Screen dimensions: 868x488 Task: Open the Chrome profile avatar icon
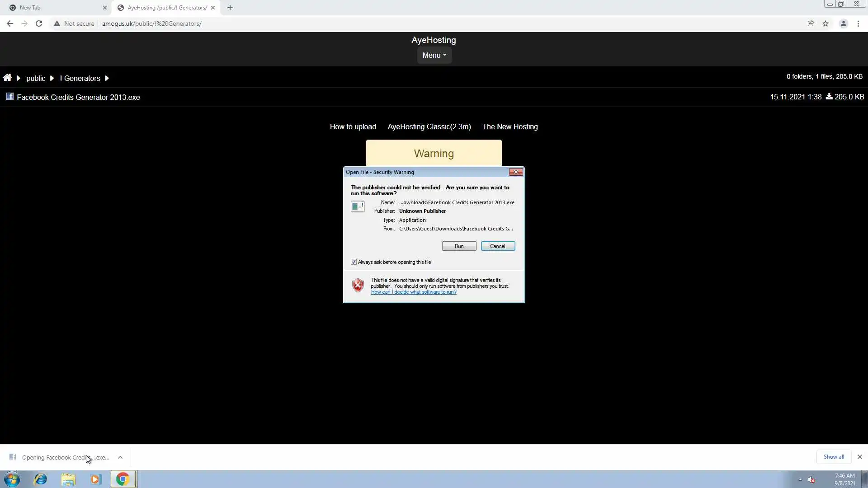tap(843, 23)
